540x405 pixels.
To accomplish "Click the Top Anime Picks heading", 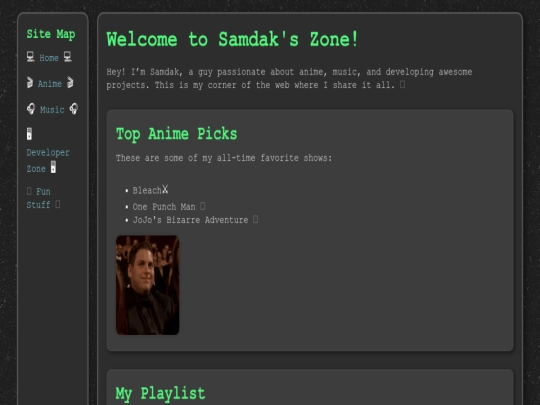I will 177,134.
